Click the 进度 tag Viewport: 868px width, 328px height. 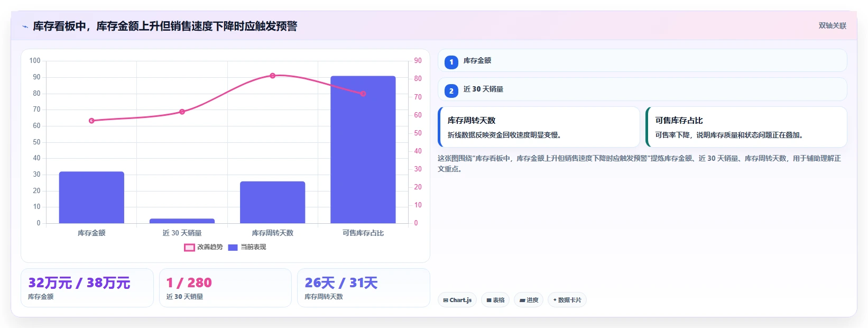click(529, 300)
